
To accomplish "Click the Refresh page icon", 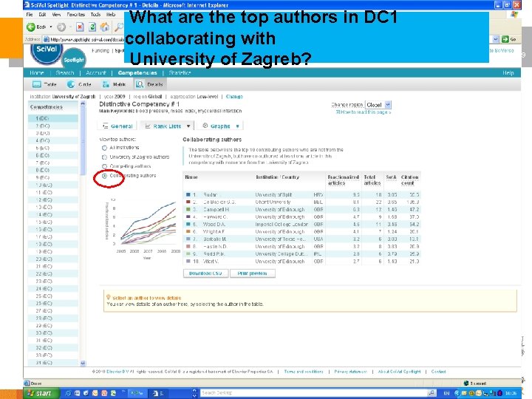I will [x=92, y=27].
